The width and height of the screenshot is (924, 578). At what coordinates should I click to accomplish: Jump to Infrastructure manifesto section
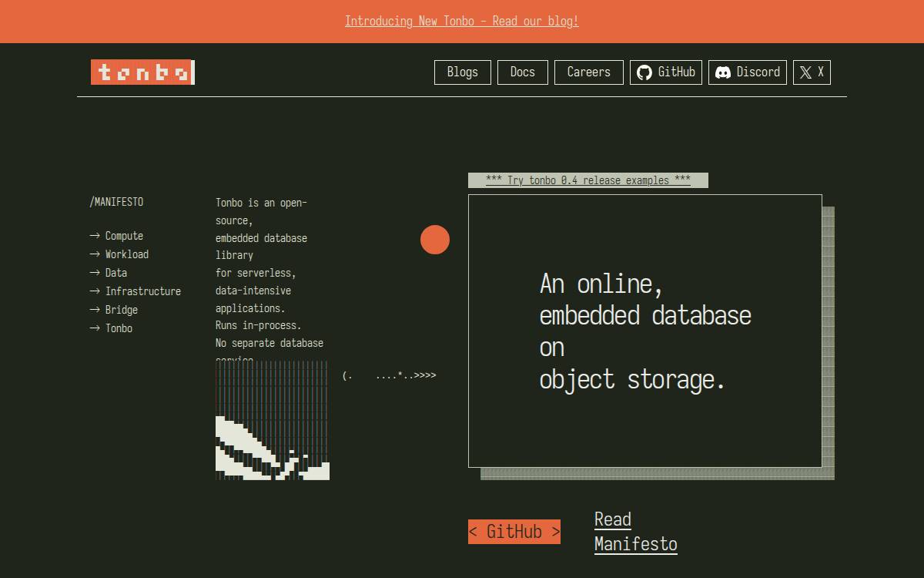coord(136,291)
